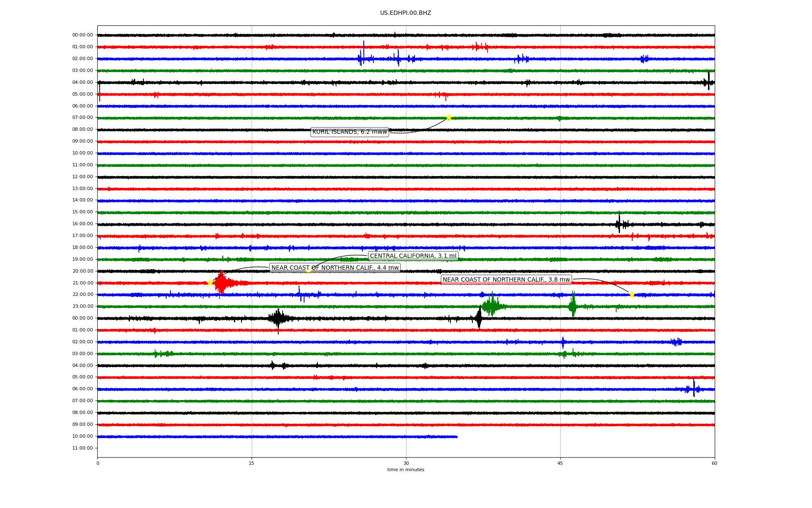Viewport: 812px width, 508px height.
Task: Click the 19:00:00 row time label
Action: (x=82, y=259)
